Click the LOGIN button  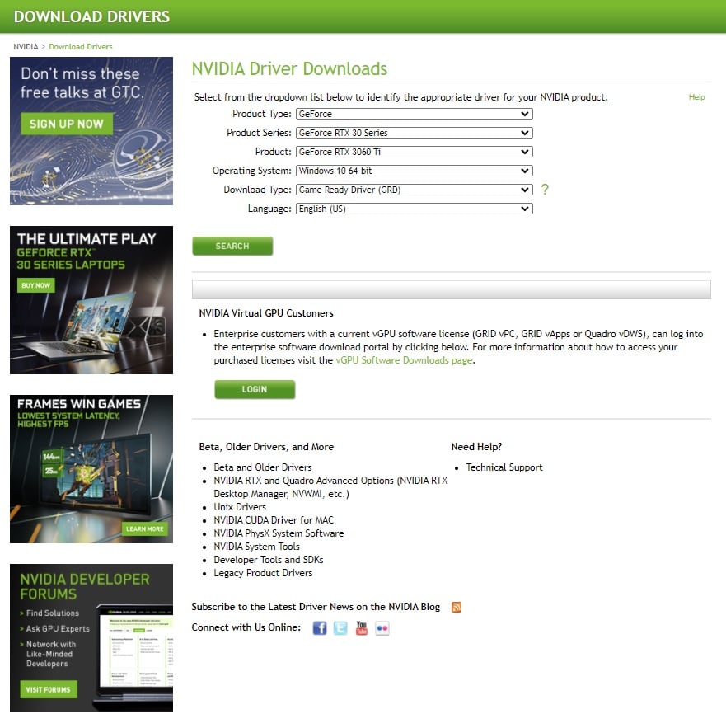[x=255, y=389]
